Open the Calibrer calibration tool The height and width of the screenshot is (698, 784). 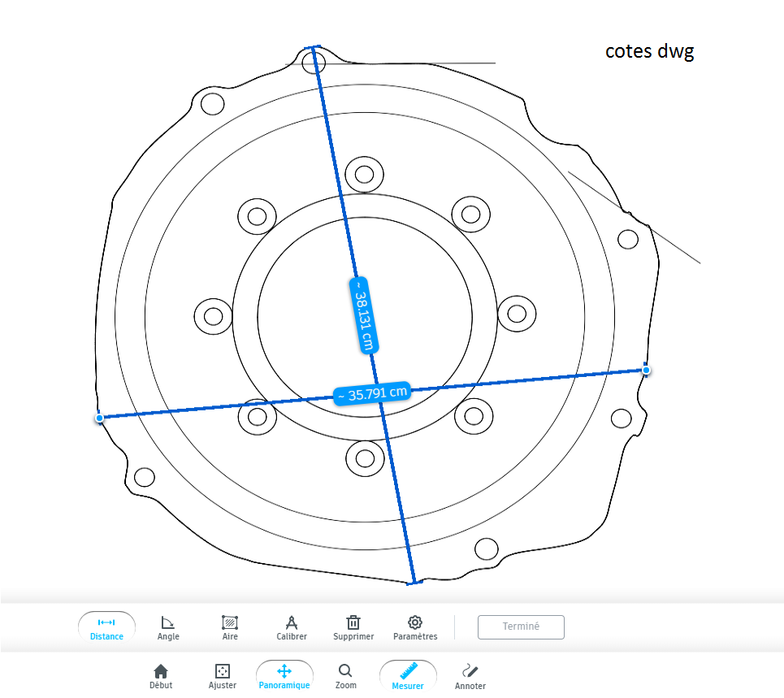(x=292, y=628)
